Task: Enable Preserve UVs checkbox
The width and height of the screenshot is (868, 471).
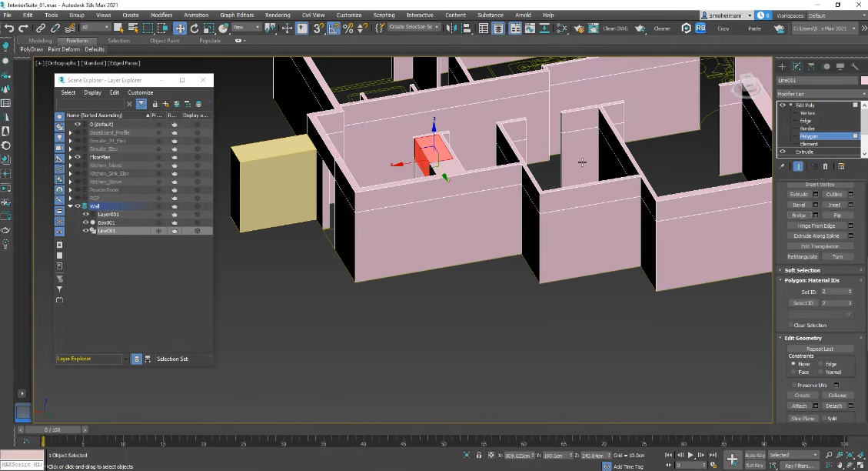Action: click(x=794, y=385)
